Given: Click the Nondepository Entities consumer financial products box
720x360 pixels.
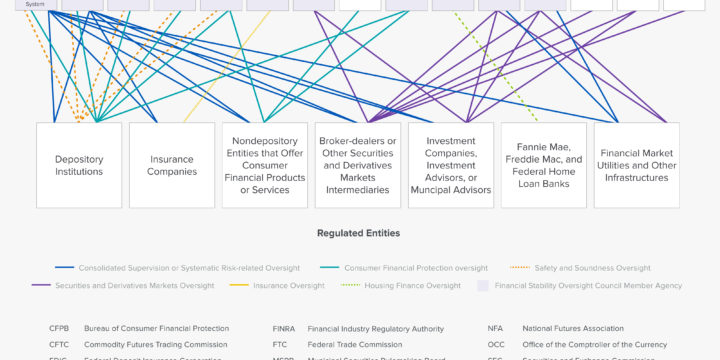Looking at the screenshot, I should point(265,165).
